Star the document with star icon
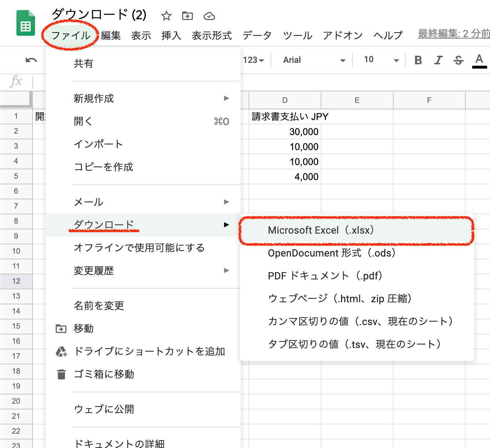This screenshot has height=448, width=490. pyautogui.click(x=166, y=16)
